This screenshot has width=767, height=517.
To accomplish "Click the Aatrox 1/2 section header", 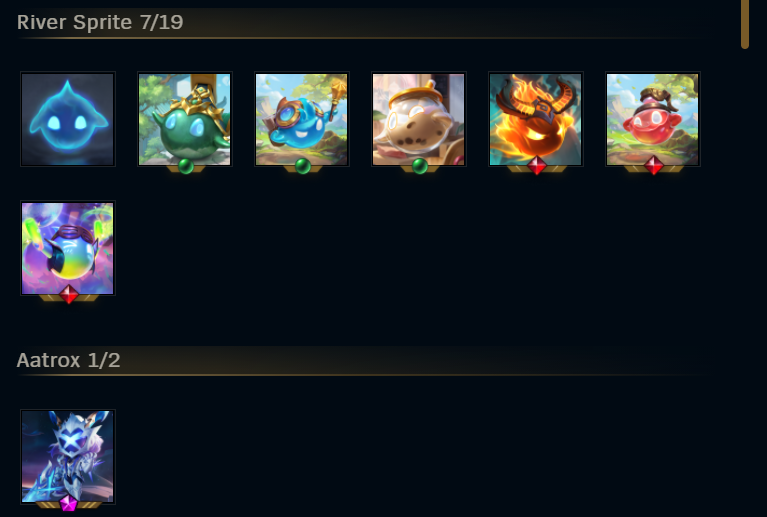I will tap(68, 360).
